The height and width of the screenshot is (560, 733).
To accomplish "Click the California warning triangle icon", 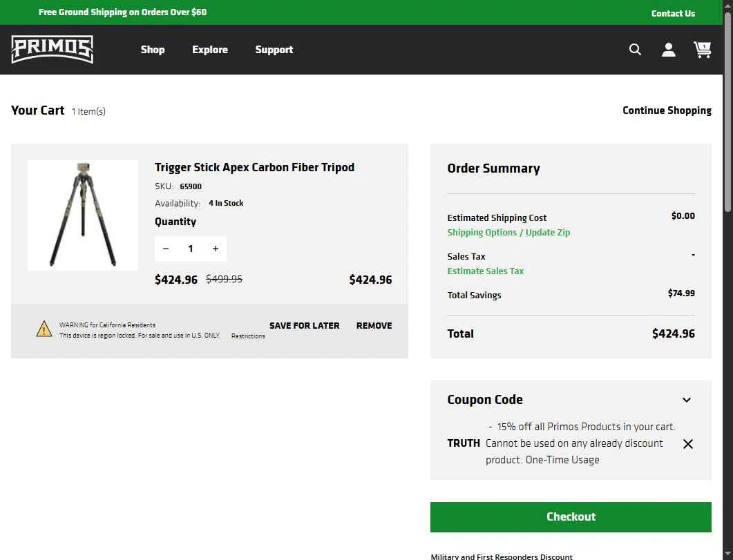I will coord(44,329).
